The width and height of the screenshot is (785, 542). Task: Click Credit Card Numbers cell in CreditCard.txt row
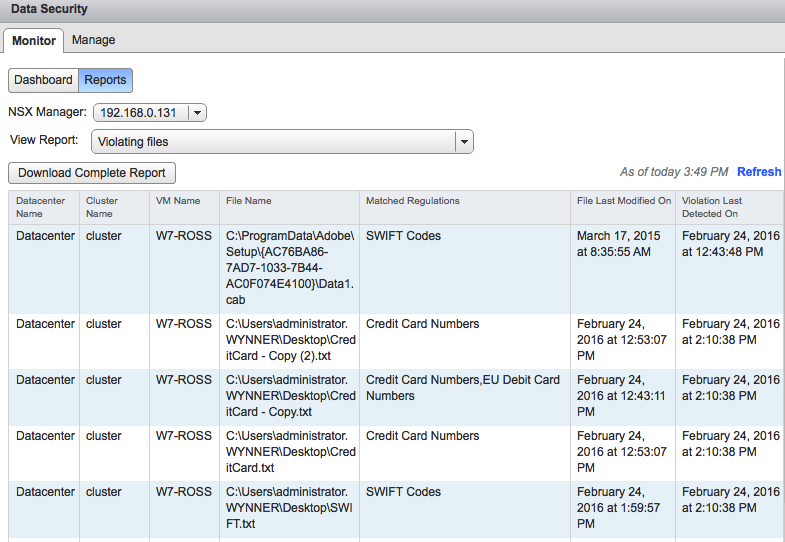(x=465, y=452)
